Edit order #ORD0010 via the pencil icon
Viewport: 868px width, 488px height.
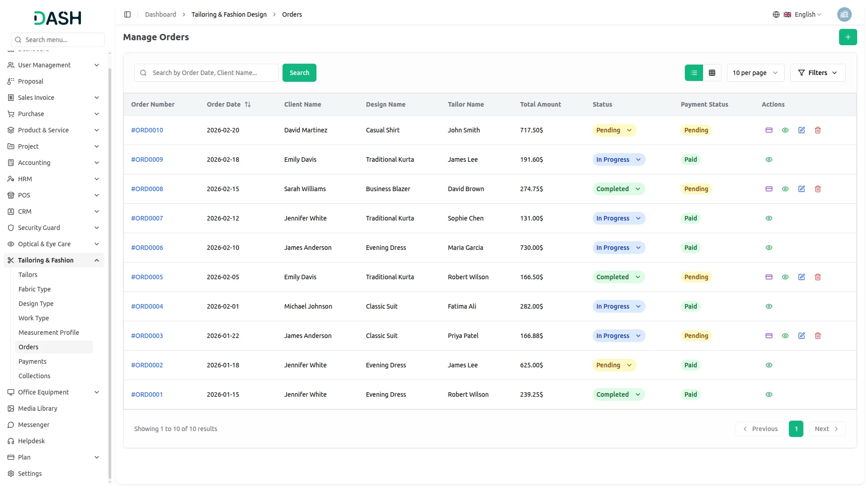801,130
